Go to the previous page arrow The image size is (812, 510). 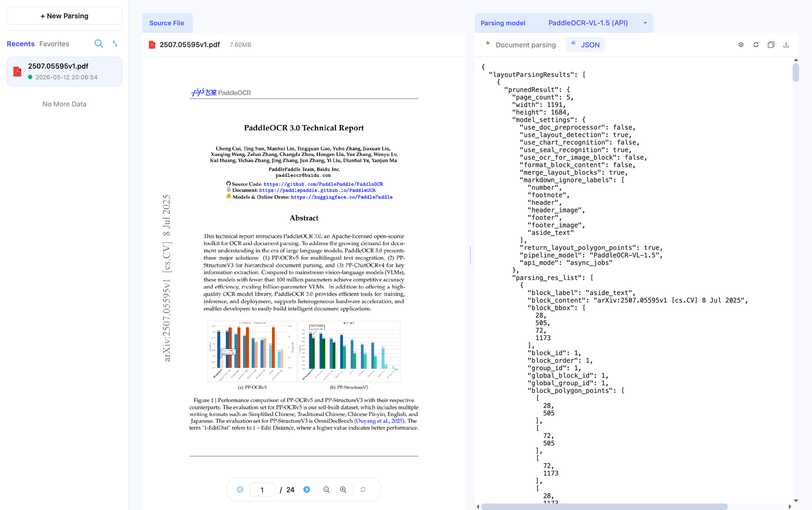coord(240,490)
